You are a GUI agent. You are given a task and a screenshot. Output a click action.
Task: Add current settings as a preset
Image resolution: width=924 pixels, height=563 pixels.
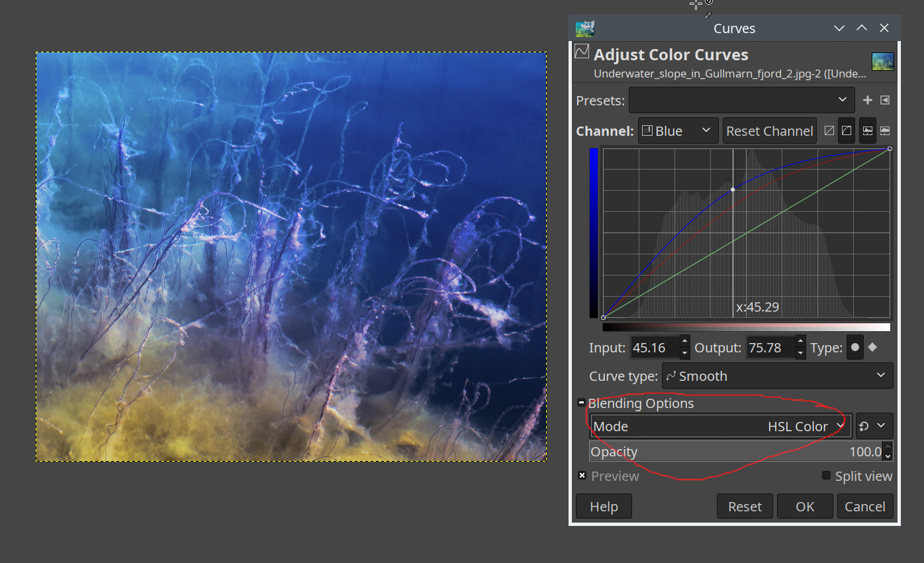tap(867, 100)
